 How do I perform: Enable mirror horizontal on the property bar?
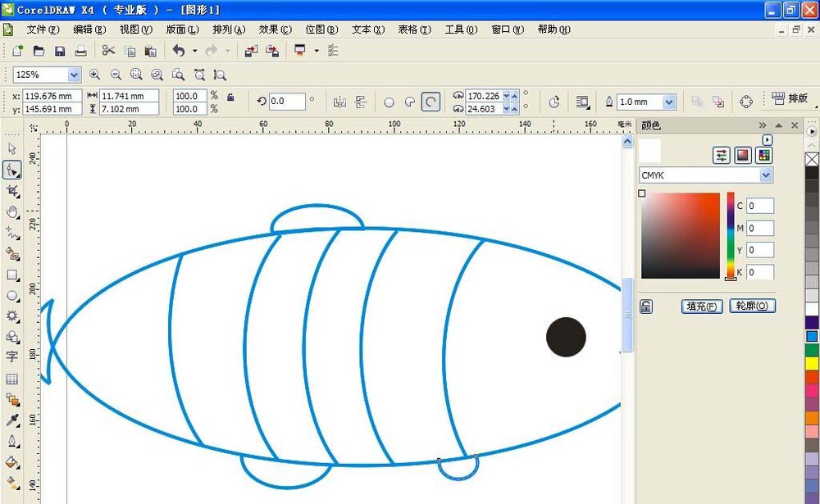point(339,101)
